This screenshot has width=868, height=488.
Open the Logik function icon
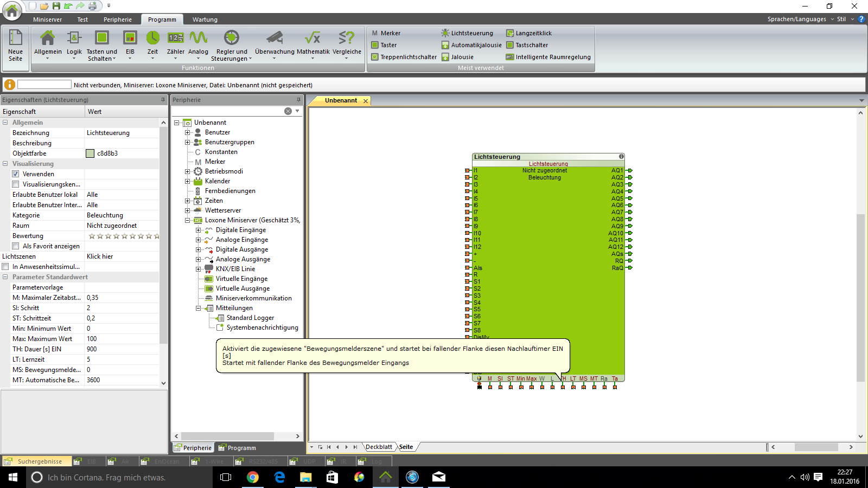pyautogui.click(x=74, y=38)
